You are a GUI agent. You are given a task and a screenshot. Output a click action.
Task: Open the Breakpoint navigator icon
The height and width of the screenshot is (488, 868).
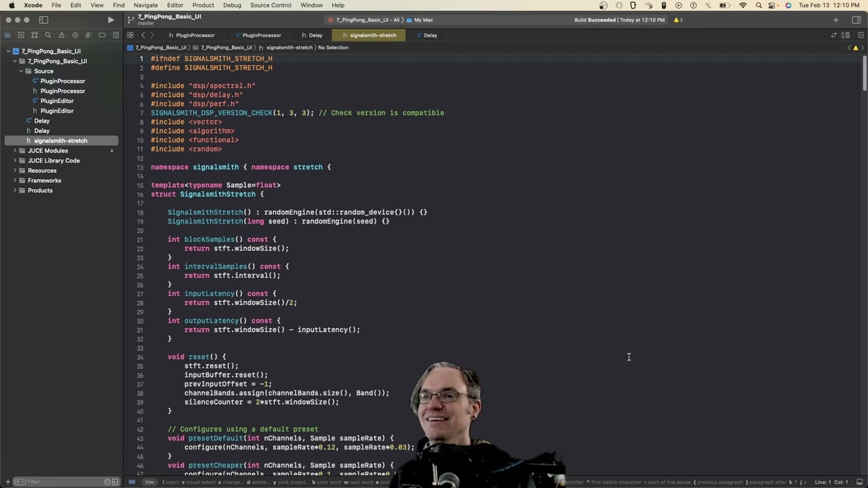[102, 35]
